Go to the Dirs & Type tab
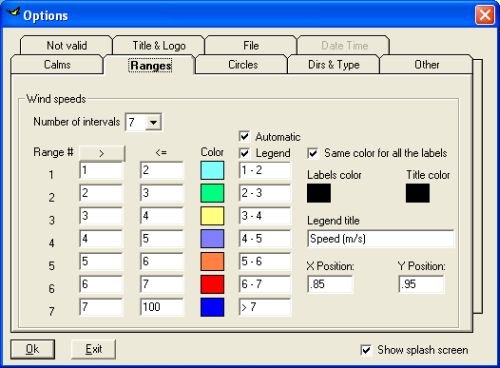Viewport: 500px width, 368px height. [x=334, y=64]
